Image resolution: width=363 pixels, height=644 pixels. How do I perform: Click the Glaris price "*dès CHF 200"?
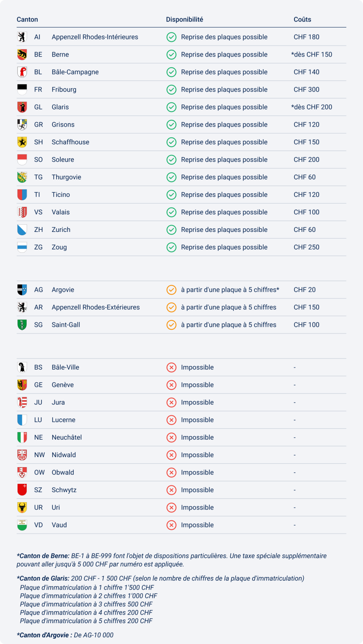pyautogui.click(x=312, y=107)
